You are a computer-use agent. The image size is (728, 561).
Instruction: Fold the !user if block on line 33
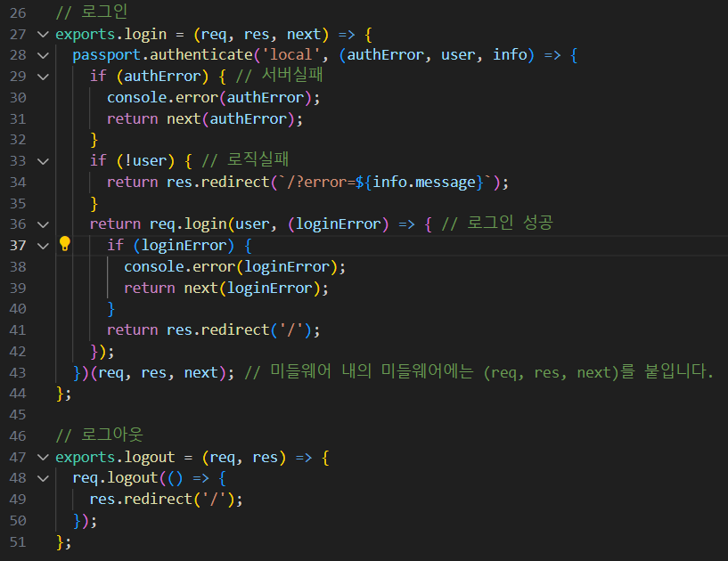pos(43,161)
